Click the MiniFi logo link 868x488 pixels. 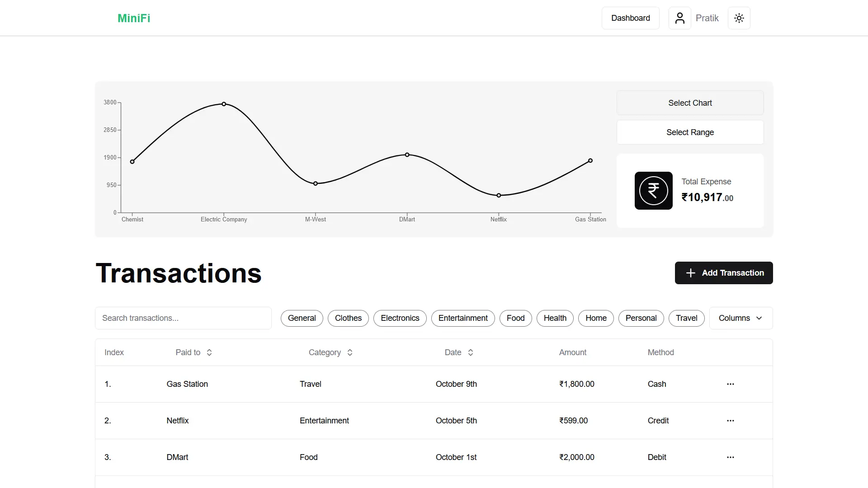tap(134, 18)
